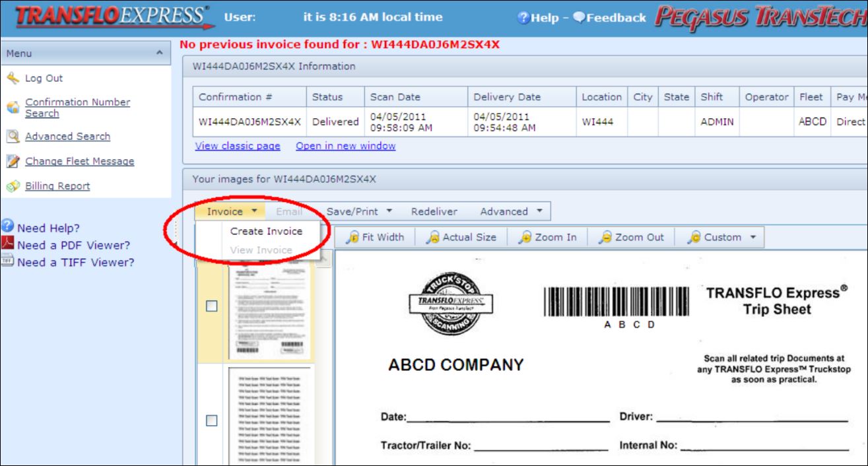Viewport: 868px width, 466px height.
Task: Select the greyed View Invoice menu entry
Action: [261, 250]
